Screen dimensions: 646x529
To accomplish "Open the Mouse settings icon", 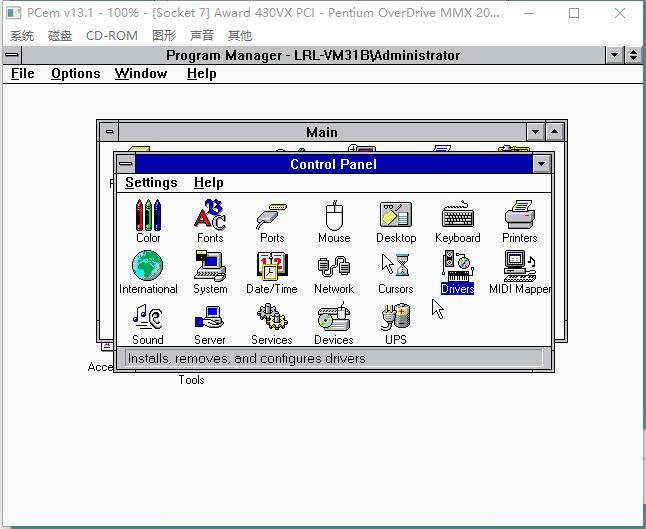I will [x=334, y=221].
